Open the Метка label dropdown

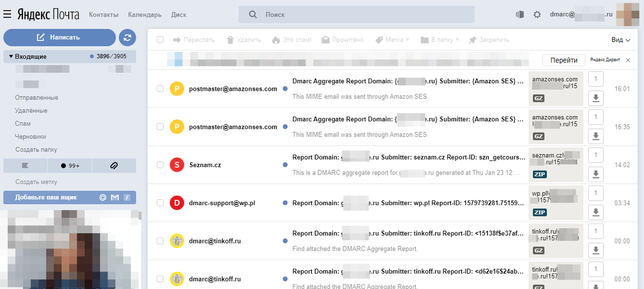coord(392,40)
